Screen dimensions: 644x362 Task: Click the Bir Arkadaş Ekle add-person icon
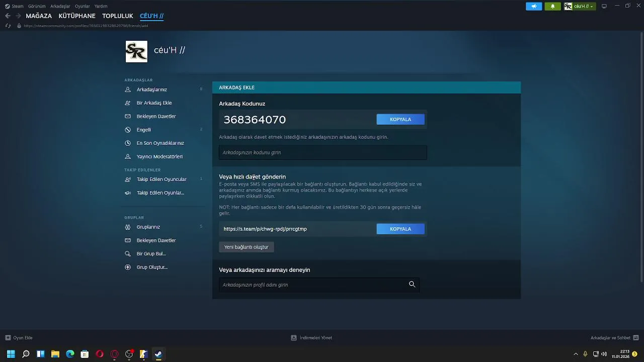tap(128, 103)
